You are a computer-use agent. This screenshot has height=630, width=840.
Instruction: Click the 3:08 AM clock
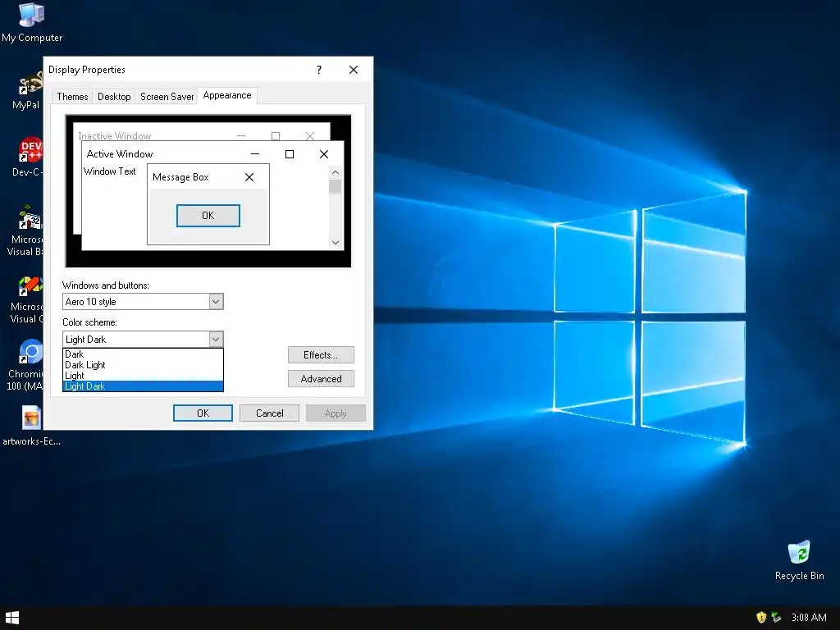(809, 618)
